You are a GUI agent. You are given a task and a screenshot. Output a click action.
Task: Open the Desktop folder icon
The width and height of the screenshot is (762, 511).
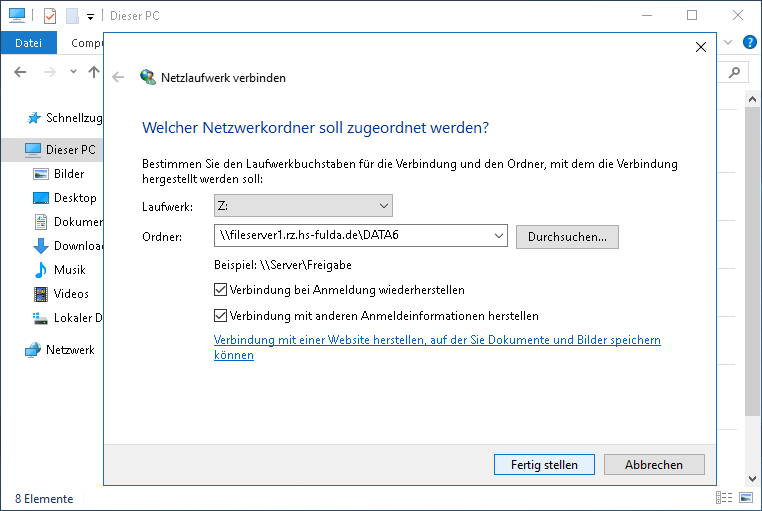(x=41, y=198)
